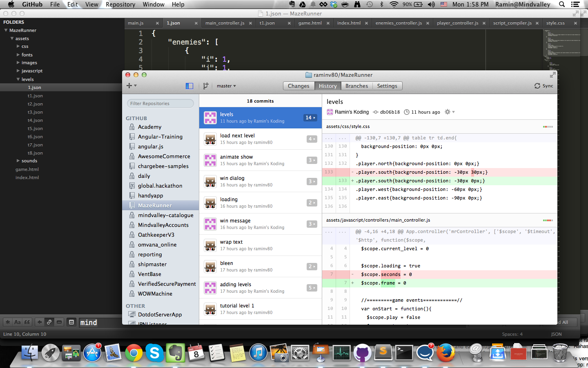Switch to main_controller.js tab in Sublime
Screen dimensions: 588x368
(x=225, y=23)
